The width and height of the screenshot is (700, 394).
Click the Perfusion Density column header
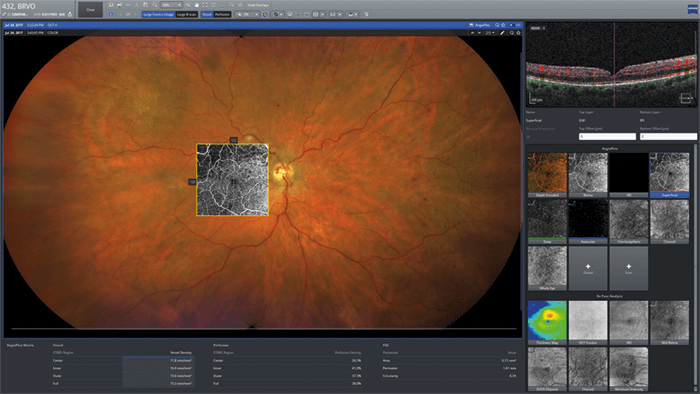(x=348, y=353)
